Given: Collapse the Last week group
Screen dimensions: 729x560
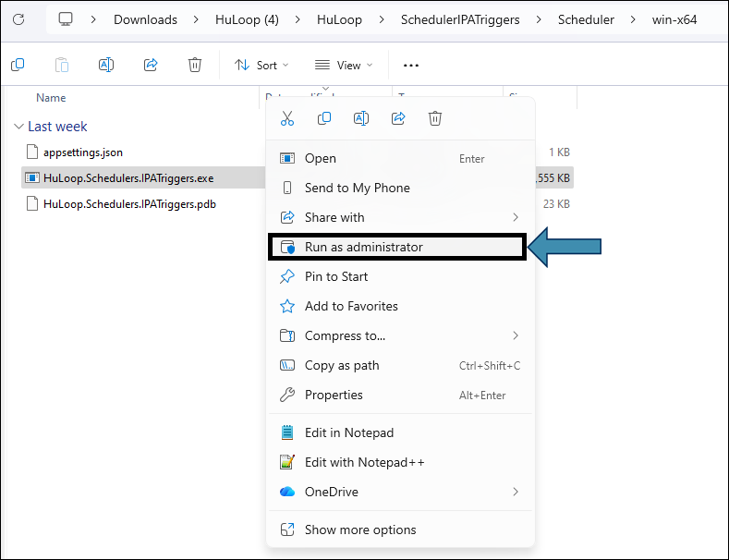Looking at the screenshot, I should pyautogui.click(x=18, y=127).
